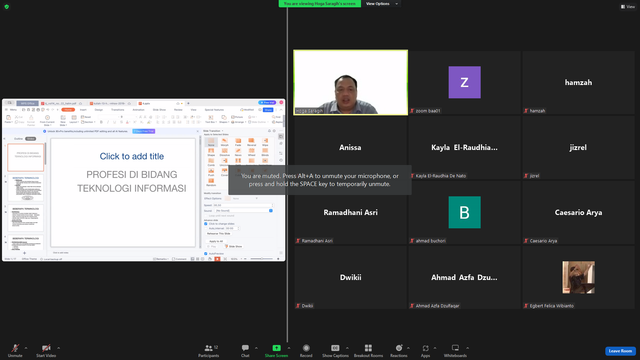This screenshot has width=640, height=360.
Task: Expand caret beside Apps
Action: pos(435,348)
